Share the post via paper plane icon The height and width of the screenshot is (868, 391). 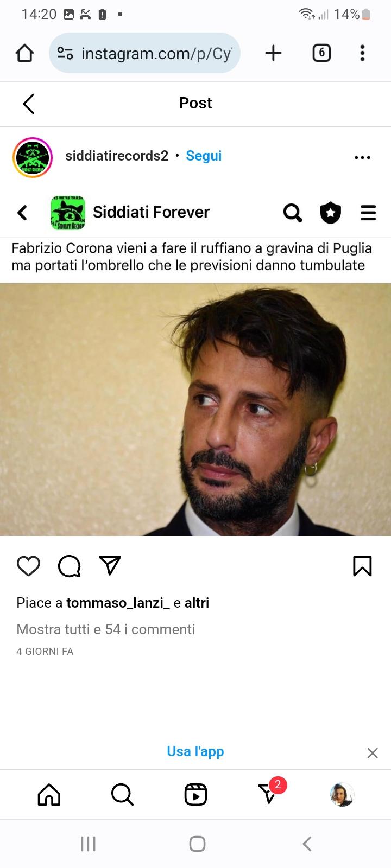tap(110, 565)
